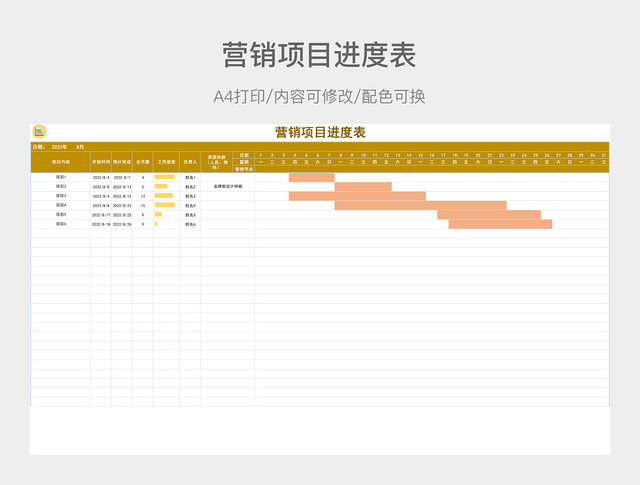Select the brown sheet title 营销项目进度表
The width and height of the screenshot is (640, 485).
point(320,132)
